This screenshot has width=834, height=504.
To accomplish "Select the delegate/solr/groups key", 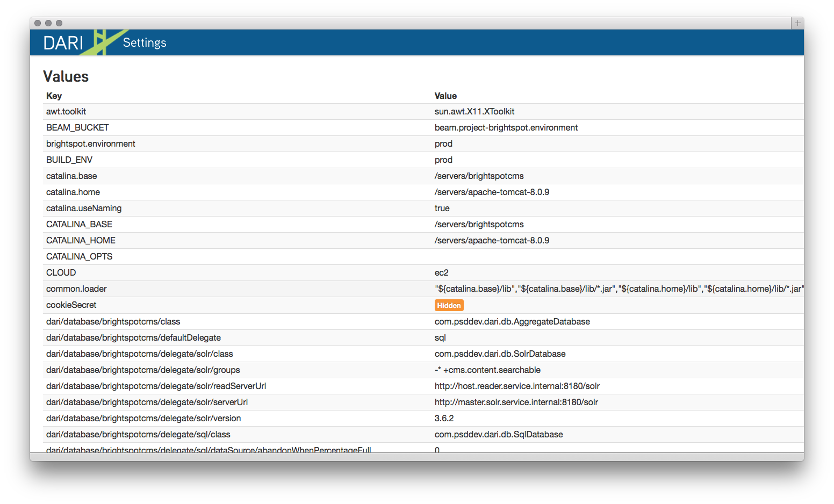I will point(143,370).
